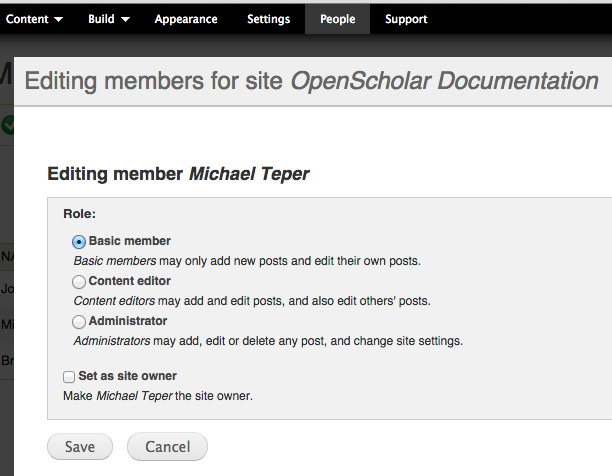The image size is (612, 476).
Task: Go to the Appearance menu item
Action: [186, 19]
